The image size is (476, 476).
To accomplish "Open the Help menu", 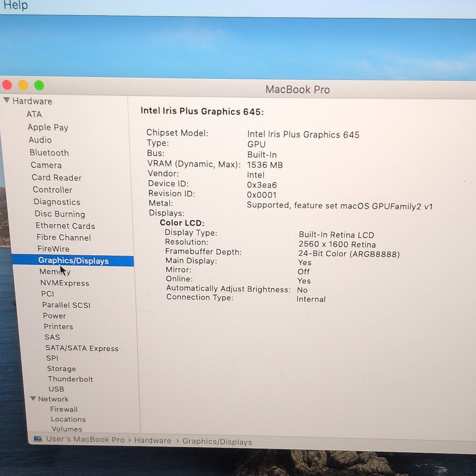I will (15, 5).
